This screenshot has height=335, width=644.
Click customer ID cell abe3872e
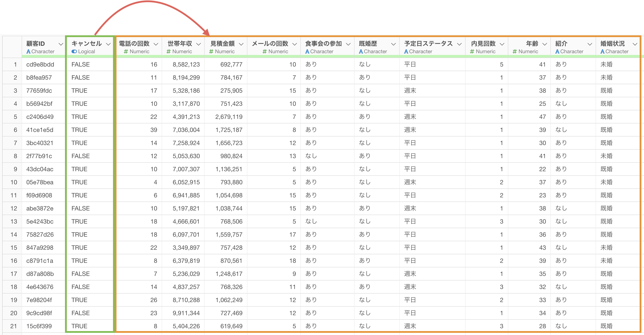point(40,208)
